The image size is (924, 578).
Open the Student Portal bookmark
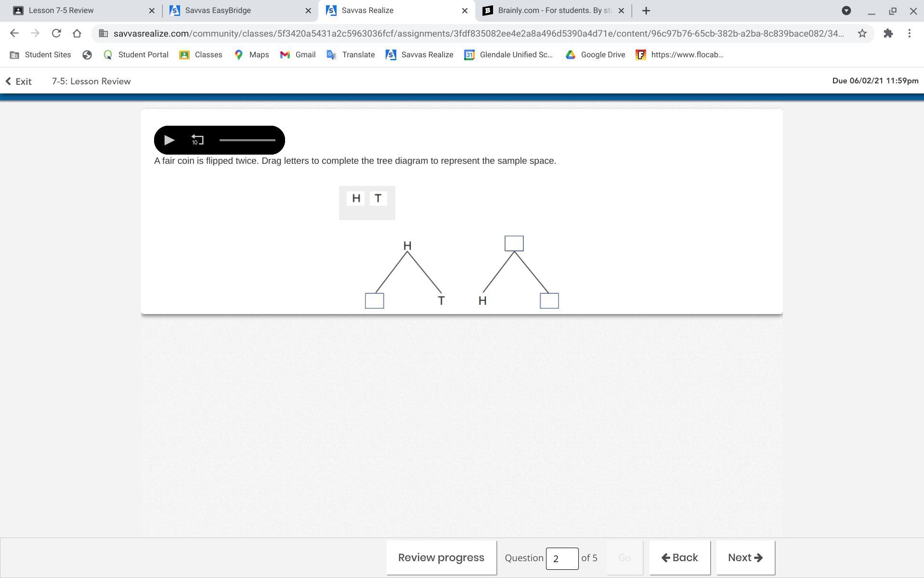click(136, 55)
